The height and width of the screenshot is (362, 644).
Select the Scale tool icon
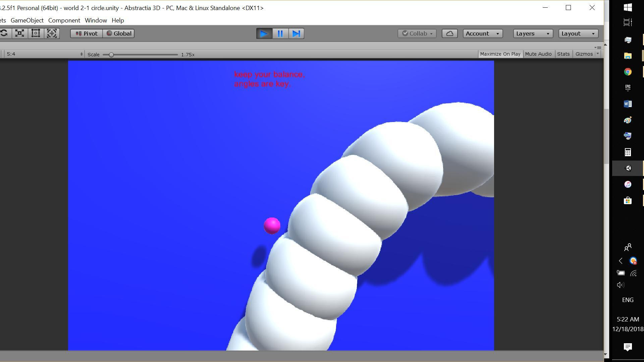(20, 33)
